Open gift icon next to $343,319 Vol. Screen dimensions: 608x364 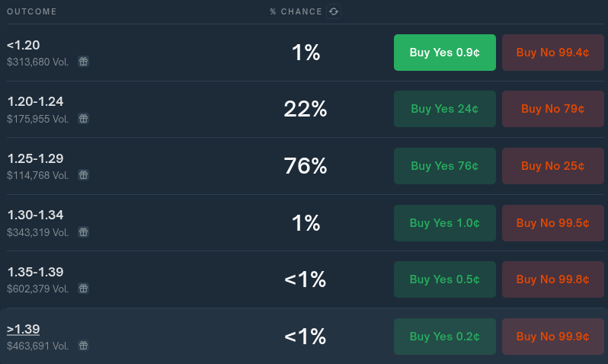pos(83,231)
